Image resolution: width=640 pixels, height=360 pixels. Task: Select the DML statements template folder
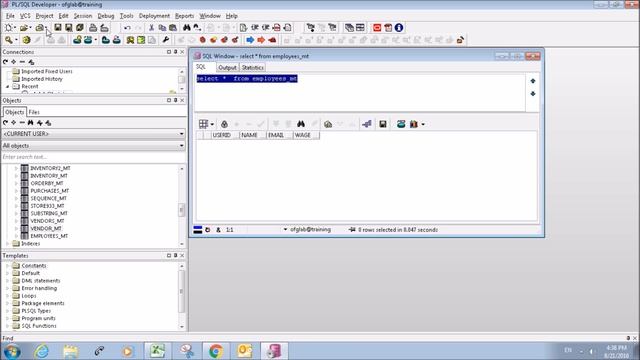41,281
